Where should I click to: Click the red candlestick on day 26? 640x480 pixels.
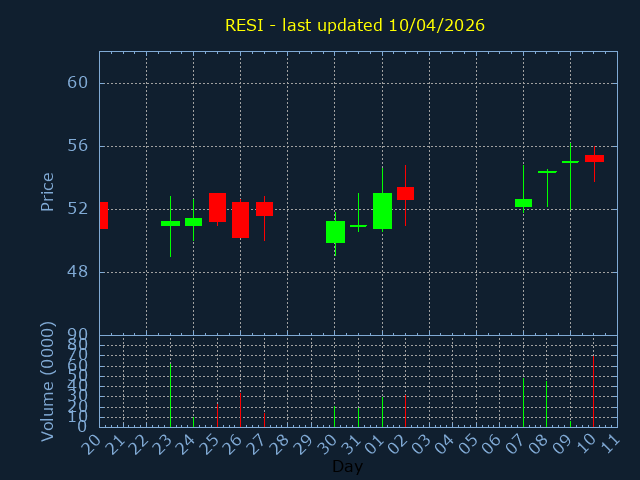(x=240, y=220)
